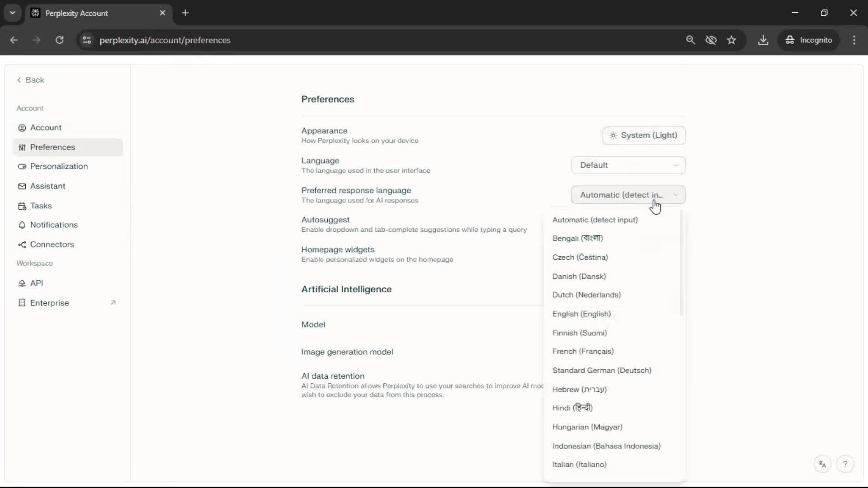
Task: Click the API workspace item
Action: point(36,283)
